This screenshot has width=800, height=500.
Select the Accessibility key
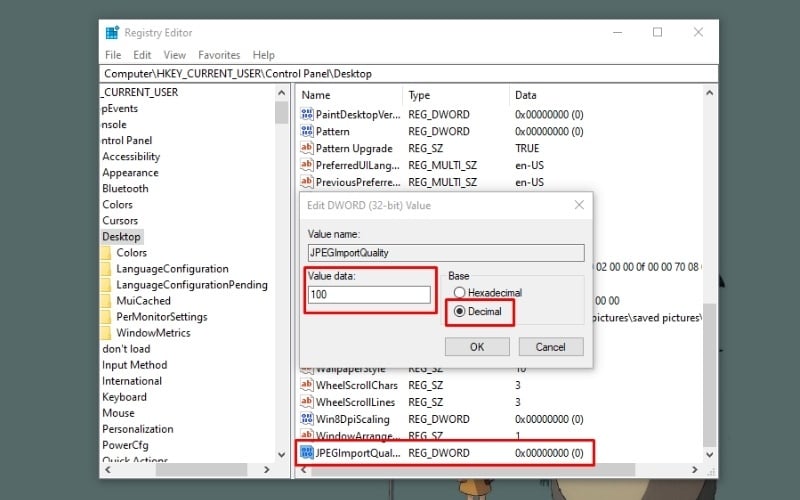point(131,157)
